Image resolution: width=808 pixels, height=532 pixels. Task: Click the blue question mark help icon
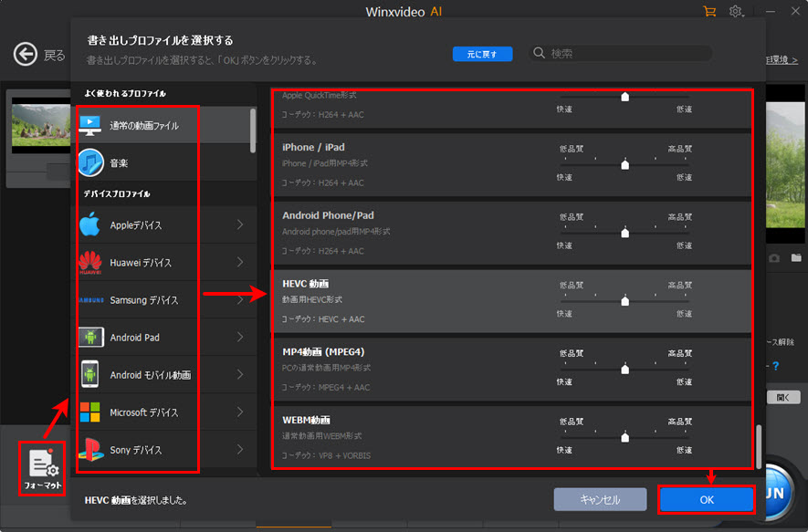776,366
